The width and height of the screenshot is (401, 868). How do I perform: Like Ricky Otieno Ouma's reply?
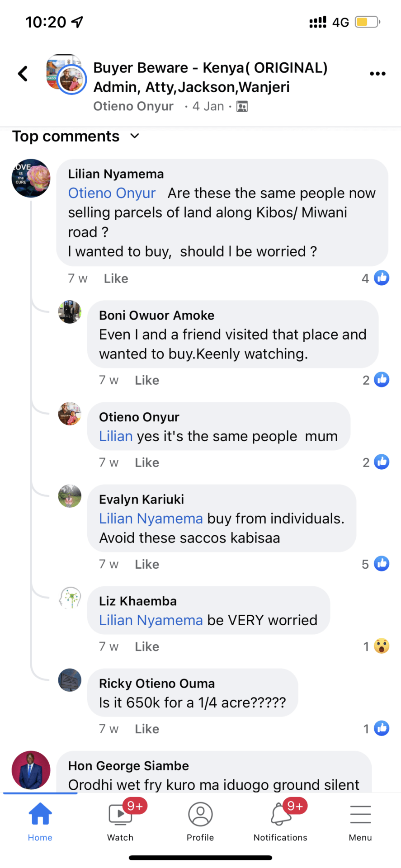147,729
